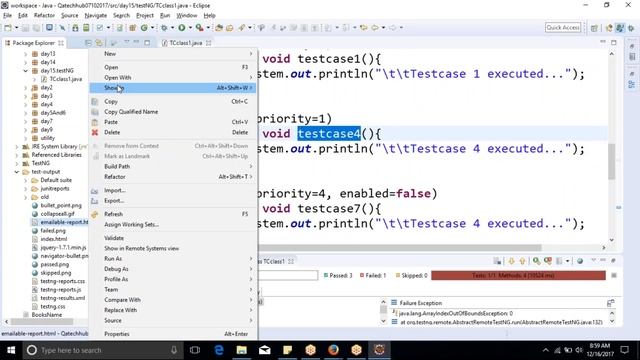Click the Next Failure down arrow in TestNG view
This screenshot has height=360, width=640.
point(511,261)
